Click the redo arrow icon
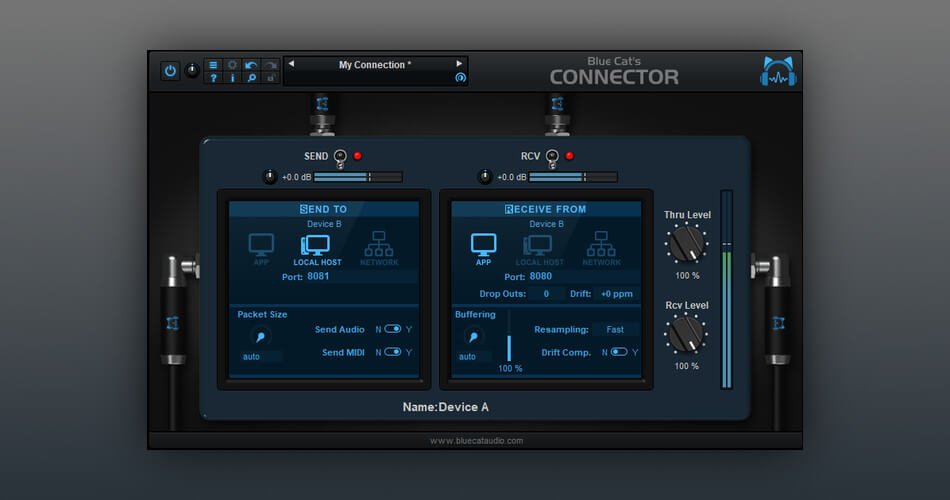Viewport: 950px width, 500px height. pyautogui.click(x=271, y=65)
